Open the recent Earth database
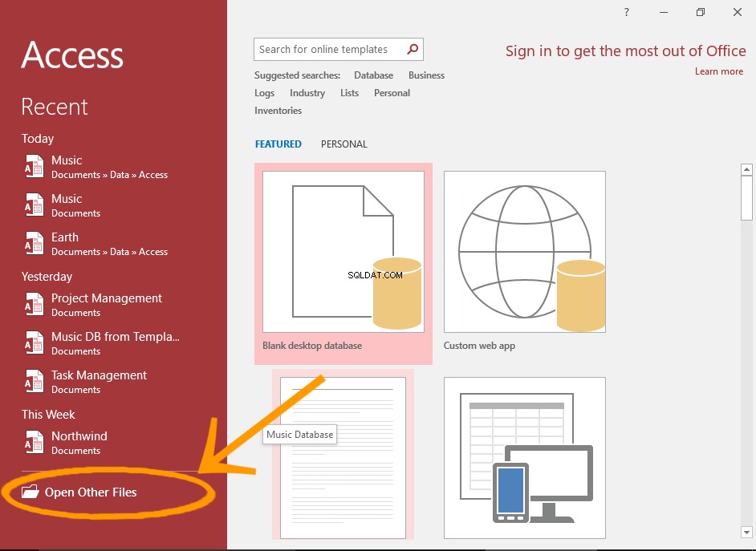This screenshot has height=551, width=756. (x=96, y=244)
